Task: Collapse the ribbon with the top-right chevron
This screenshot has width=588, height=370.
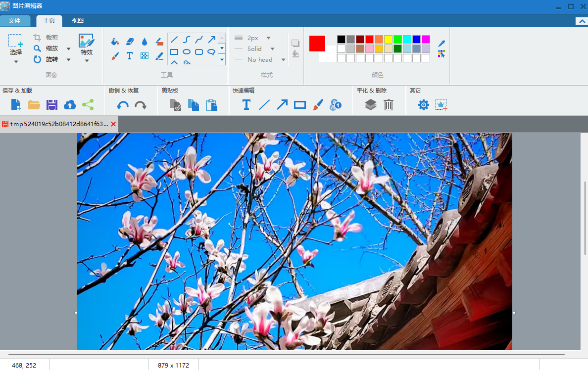Action: coord(581,21)
